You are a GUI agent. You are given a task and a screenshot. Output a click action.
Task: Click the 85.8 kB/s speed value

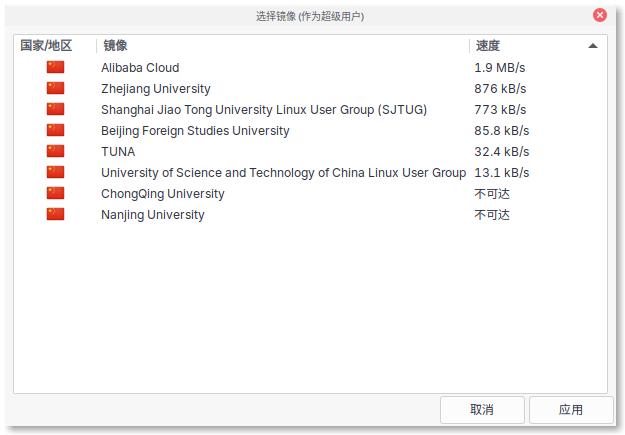click(501, 131)
